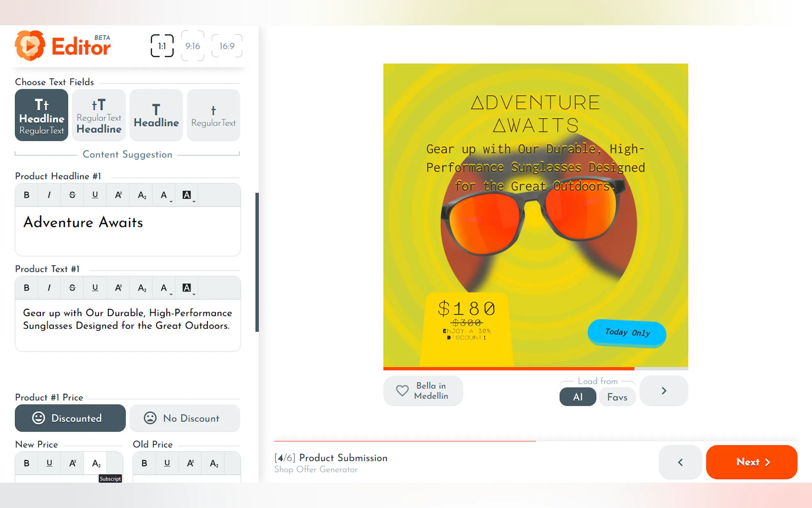
Task: Switch Load from to Favs
Action: pyautogui.click(x=617, y=397)
